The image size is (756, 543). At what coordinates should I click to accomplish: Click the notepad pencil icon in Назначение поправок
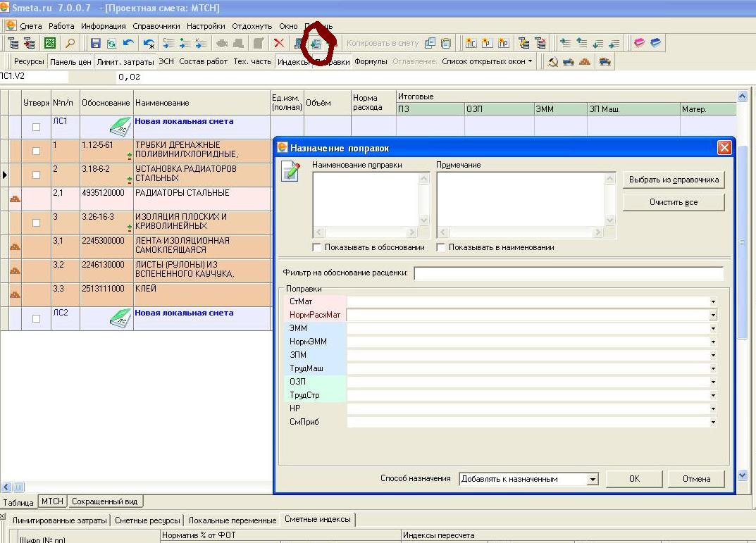tap(291, 172)
